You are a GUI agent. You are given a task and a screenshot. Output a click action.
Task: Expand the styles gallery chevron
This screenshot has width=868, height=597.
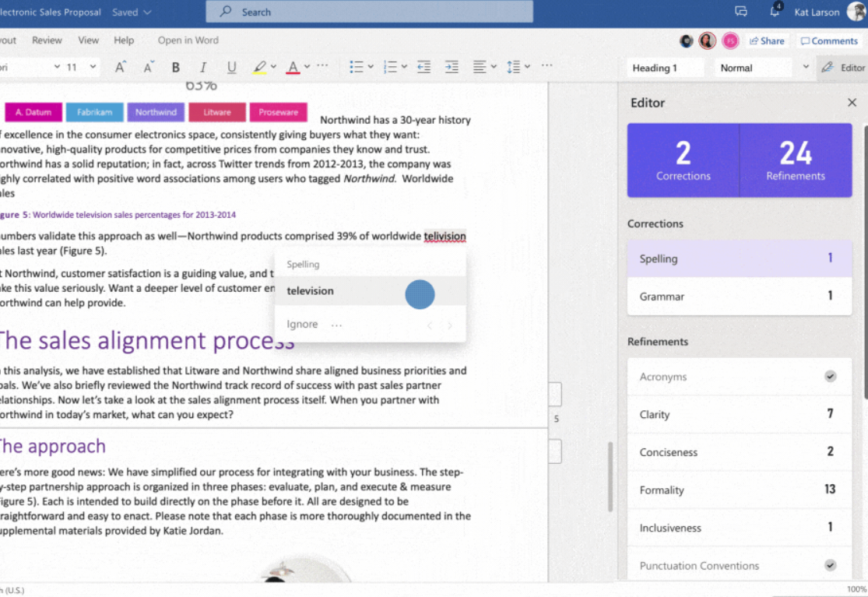point(806,68)
